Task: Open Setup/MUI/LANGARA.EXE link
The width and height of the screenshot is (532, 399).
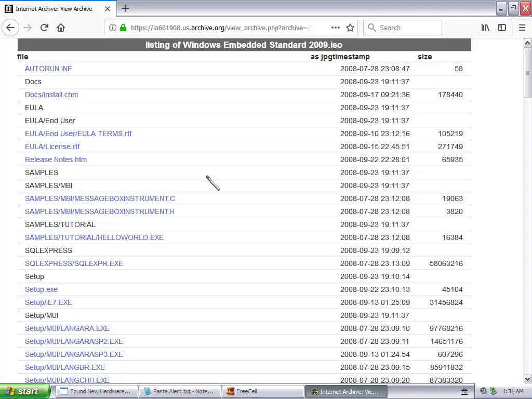Action: (x=67, y=328)
